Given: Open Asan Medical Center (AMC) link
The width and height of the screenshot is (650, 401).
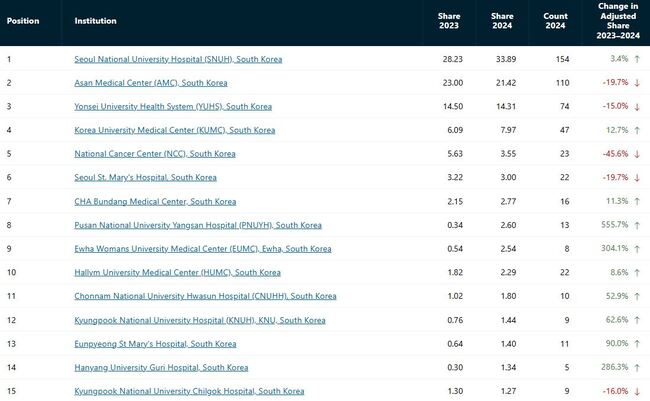Looking at the screenshot, I should pos(151,83).
